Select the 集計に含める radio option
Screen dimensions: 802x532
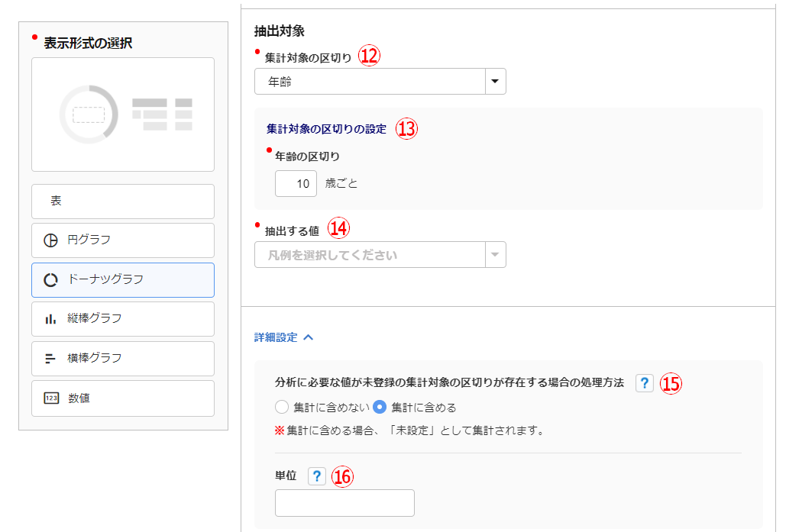tap(380, 407)
